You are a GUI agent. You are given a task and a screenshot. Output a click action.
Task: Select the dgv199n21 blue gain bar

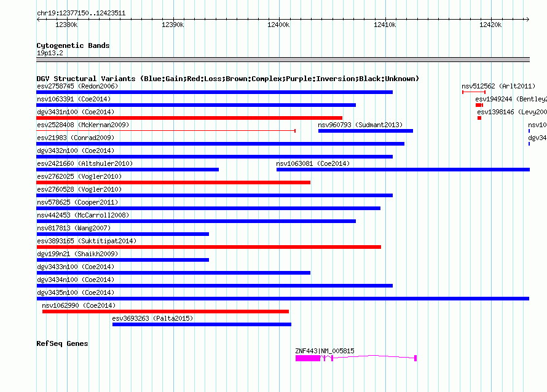pyautogui.click(x=123, y=260)
